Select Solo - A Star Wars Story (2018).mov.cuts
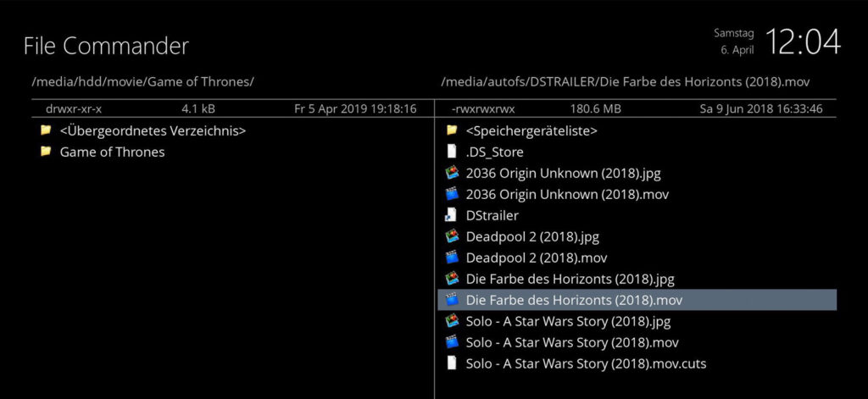The width and height of the screenshot is (868, 399). pyautogui.click(x=586, y=363)
